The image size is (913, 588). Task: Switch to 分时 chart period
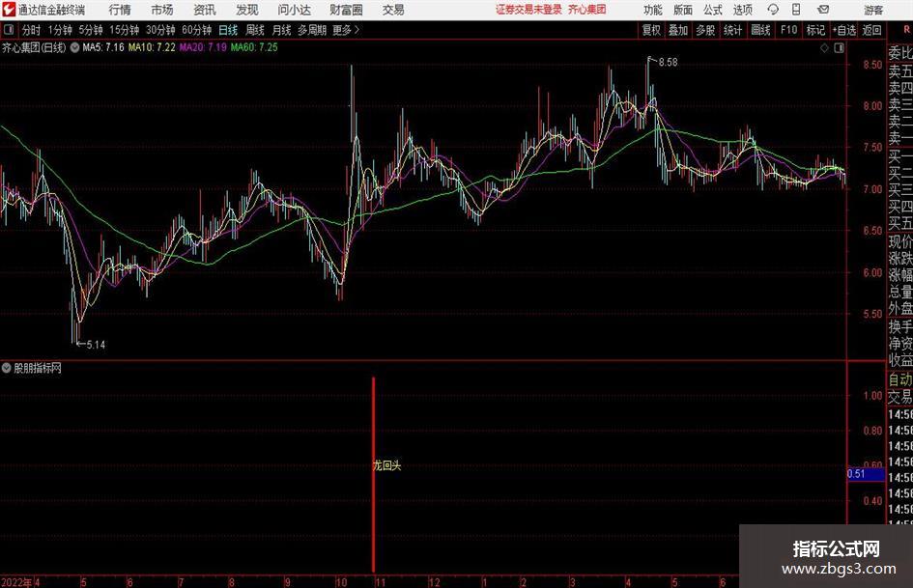[x=32, y=30]
